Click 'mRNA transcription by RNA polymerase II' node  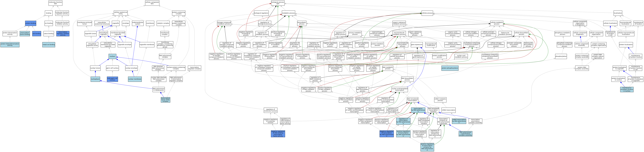[x=459, y=121]
